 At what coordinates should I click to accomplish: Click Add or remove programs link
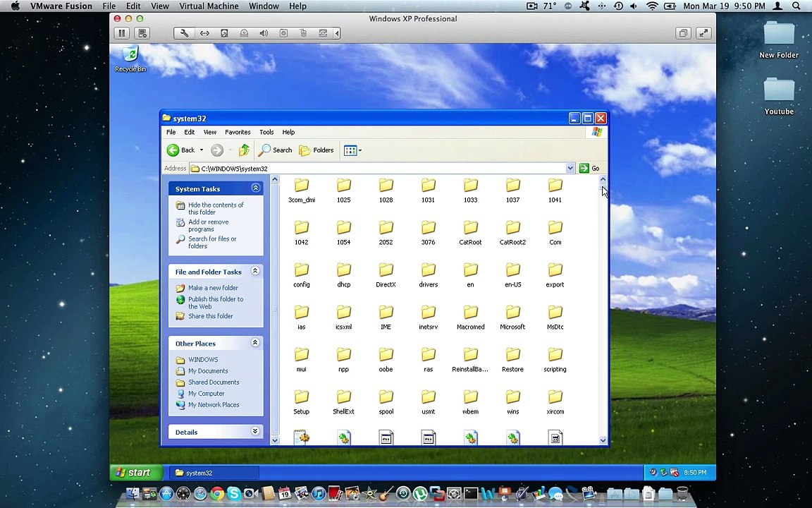[209, 226]
